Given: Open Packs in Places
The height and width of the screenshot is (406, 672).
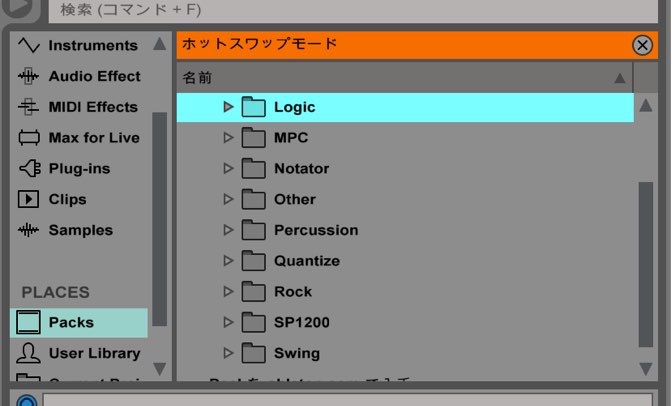Looking at the screenshot, I should pos(79,322).
